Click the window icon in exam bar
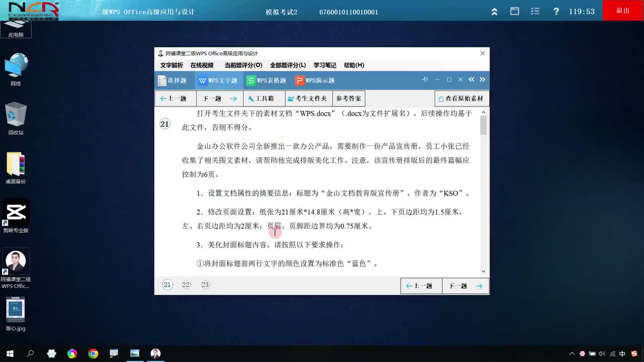Screen dimensions: 644x362 click(x=515, y=11)
